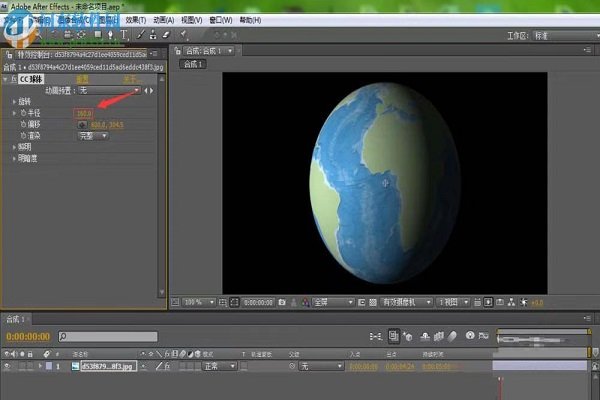
Task: Toggle the CC 球体 effect fx switch
Action: point(13,79)
